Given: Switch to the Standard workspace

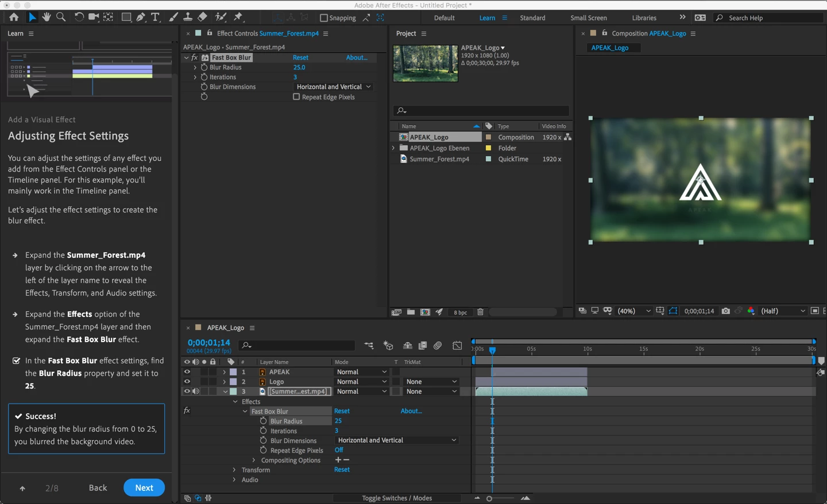Looking at the screenshot, I should [x=532, y=18].
